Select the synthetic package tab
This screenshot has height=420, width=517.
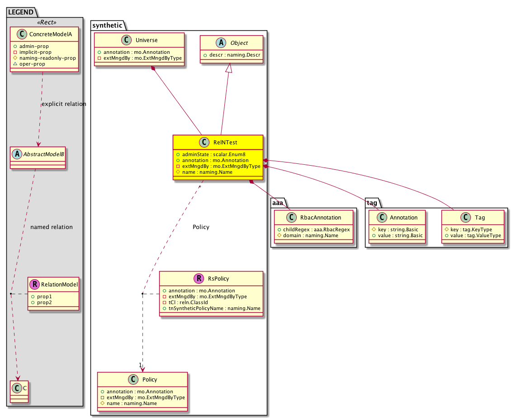107,25
